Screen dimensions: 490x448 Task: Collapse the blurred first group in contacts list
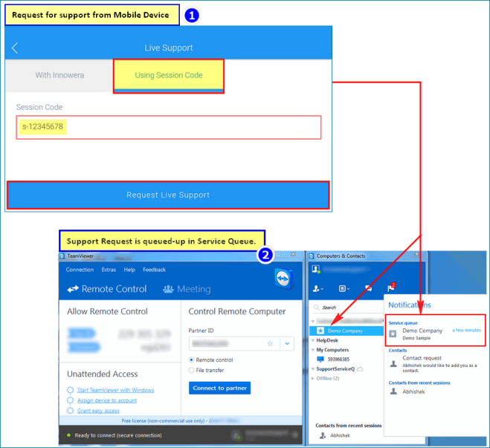coord(313,321)
